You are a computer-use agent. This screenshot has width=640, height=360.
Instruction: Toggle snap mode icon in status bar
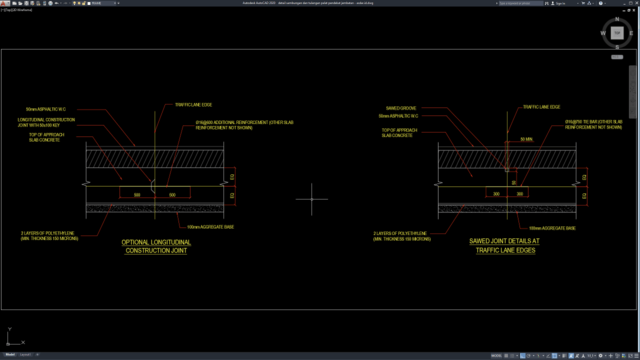(x=512, y=356)
